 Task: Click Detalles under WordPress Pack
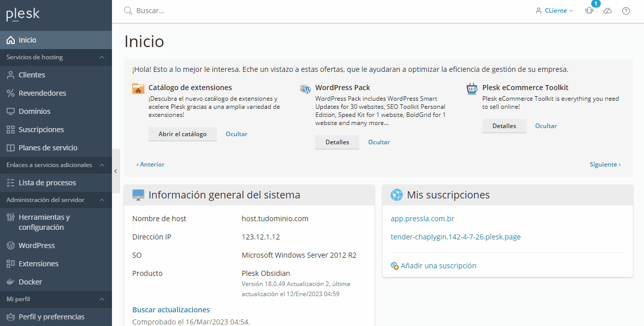(x=337, y=142)
